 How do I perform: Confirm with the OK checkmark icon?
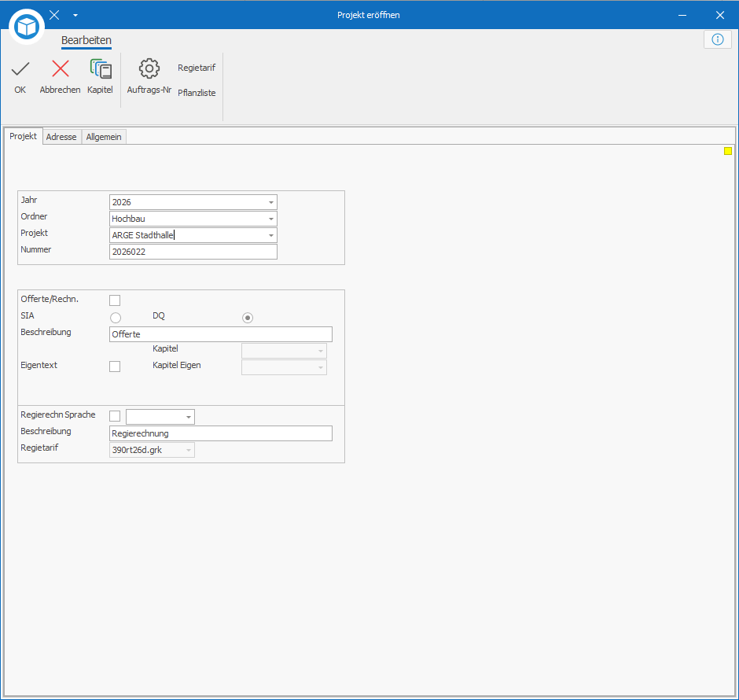click(x=20, y=69)
